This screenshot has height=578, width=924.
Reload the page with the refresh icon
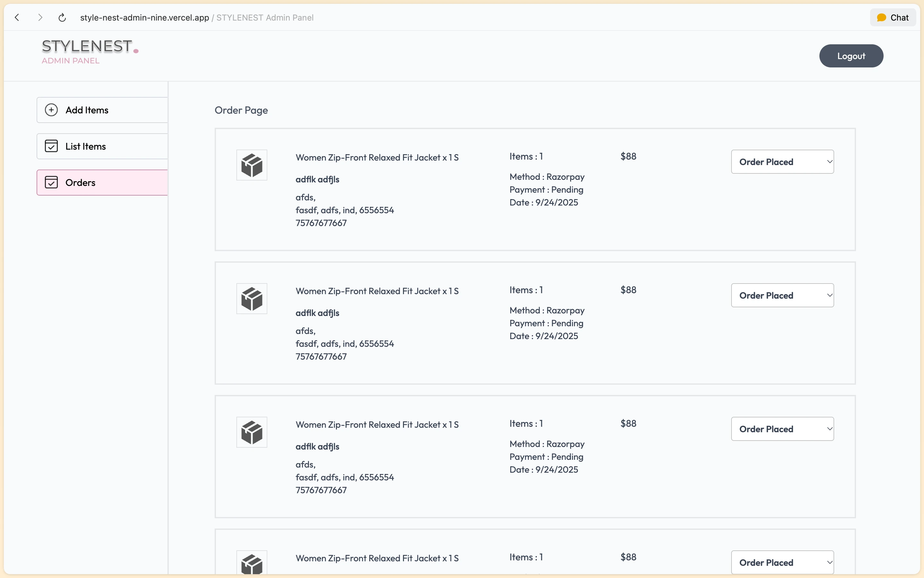[x=62, y=18]
